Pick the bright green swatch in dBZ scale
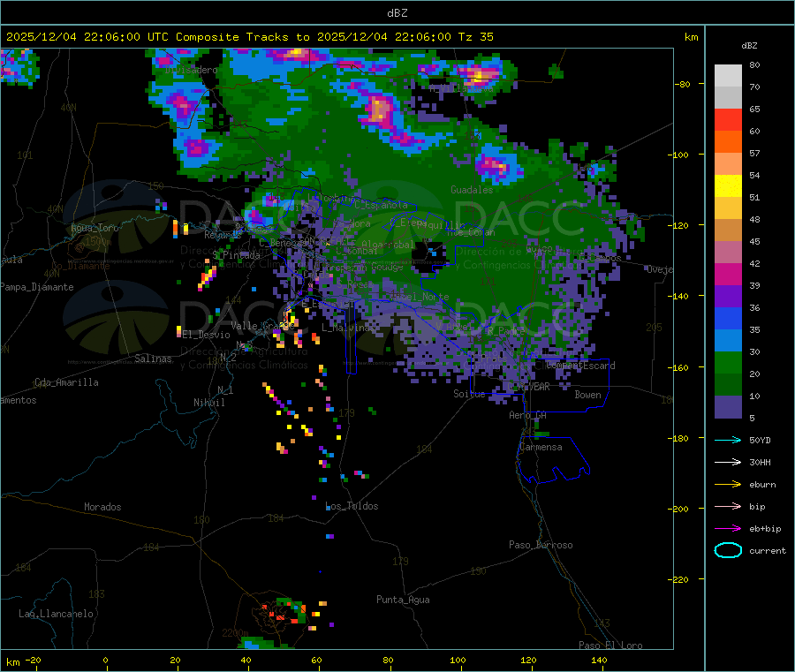 [x=728, y=362]
